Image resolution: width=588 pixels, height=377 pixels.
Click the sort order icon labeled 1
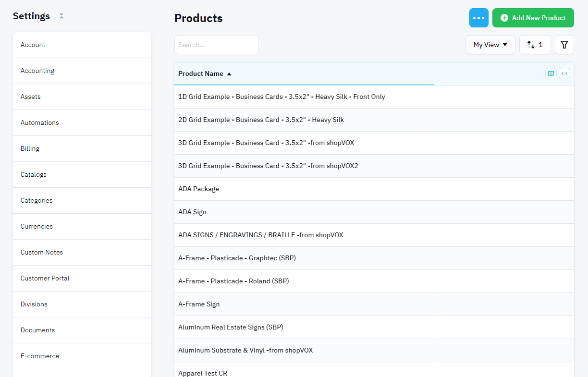535,44
